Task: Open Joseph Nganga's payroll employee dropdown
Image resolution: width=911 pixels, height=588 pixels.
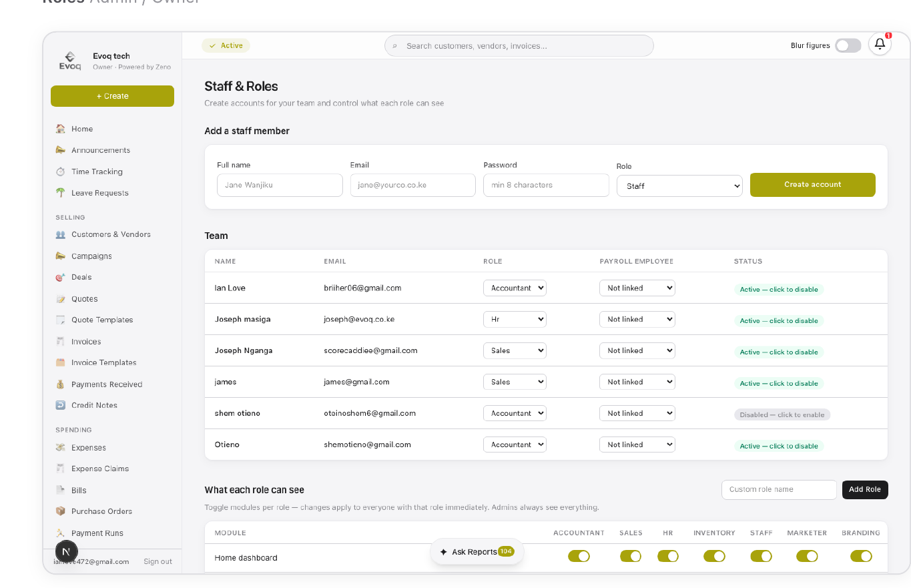Action: tap(637, 351)
